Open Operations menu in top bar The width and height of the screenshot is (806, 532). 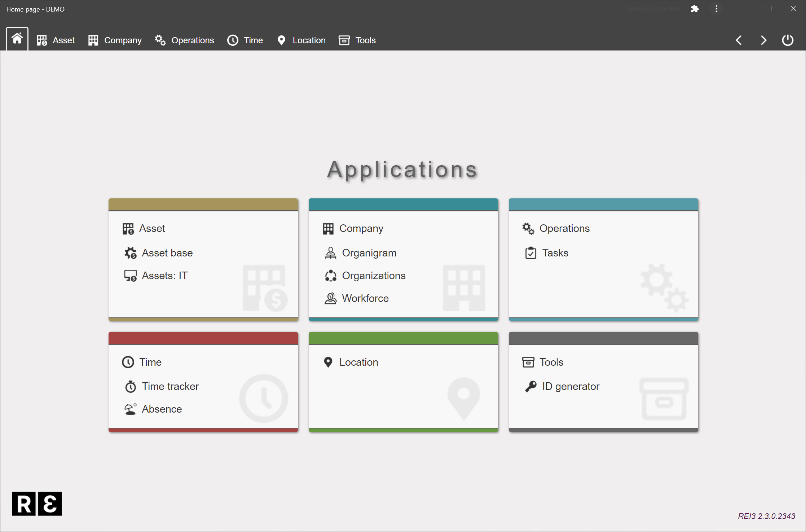click(184, 40)
